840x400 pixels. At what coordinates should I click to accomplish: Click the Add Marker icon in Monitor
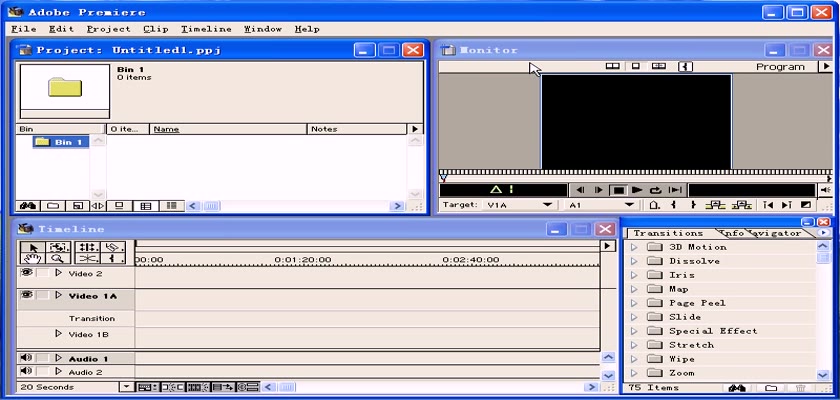coord(654,205)
